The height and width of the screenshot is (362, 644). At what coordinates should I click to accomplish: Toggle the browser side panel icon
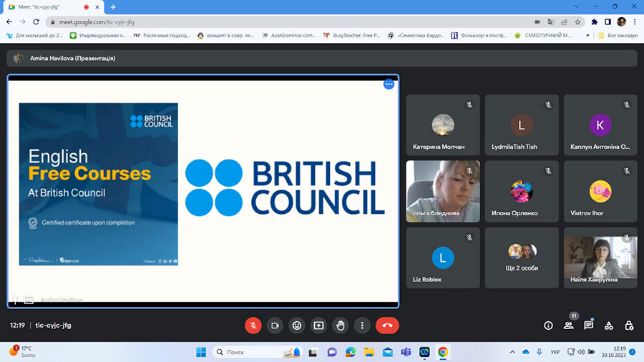click(608, 21)
